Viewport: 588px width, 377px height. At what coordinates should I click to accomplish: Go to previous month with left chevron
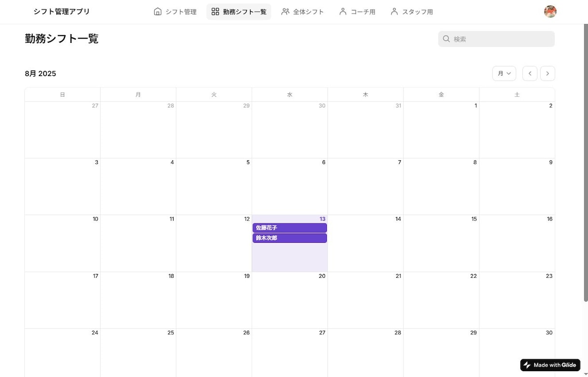point(530,73)
